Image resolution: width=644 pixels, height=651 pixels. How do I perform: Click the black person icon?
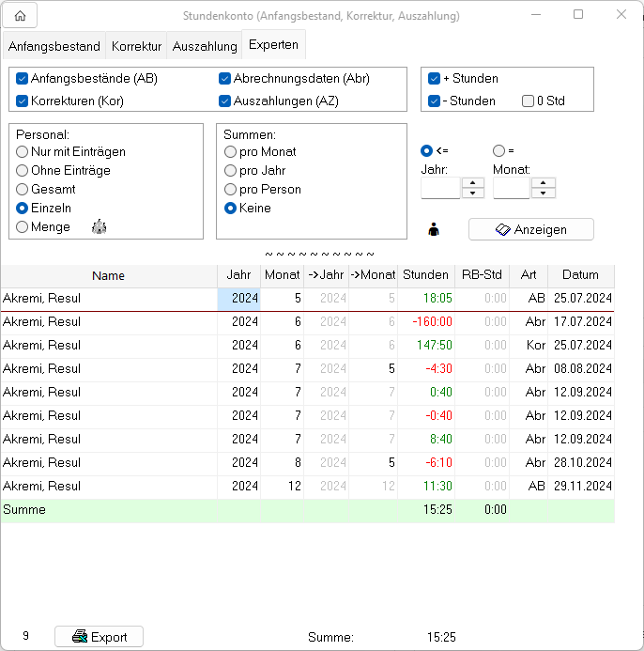coord(433,229)
